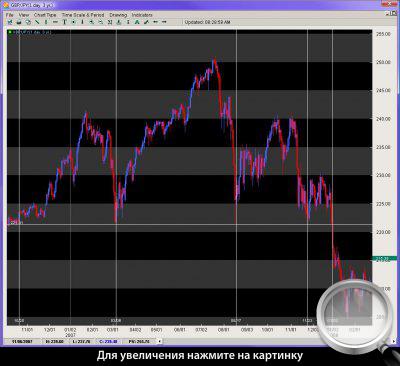
Task: Click the left arrow toolbar icon
Action: click(155, 22)
